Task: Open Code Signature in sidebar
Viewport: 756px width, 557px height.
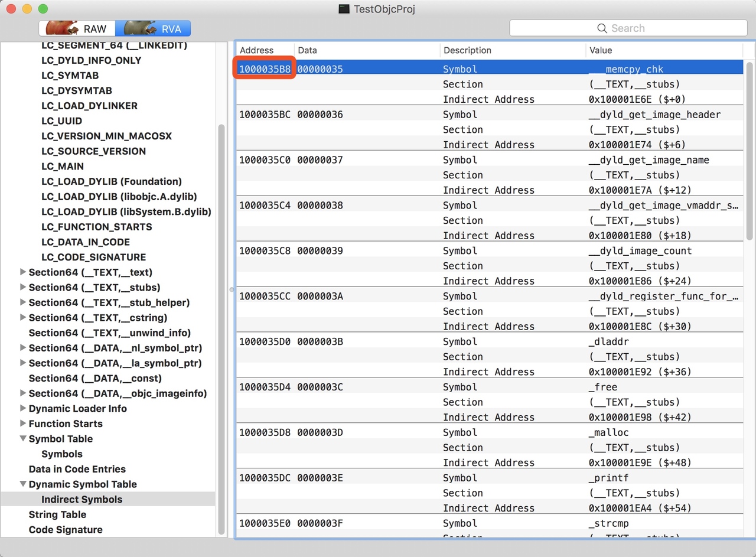Action: pos(66,530)
